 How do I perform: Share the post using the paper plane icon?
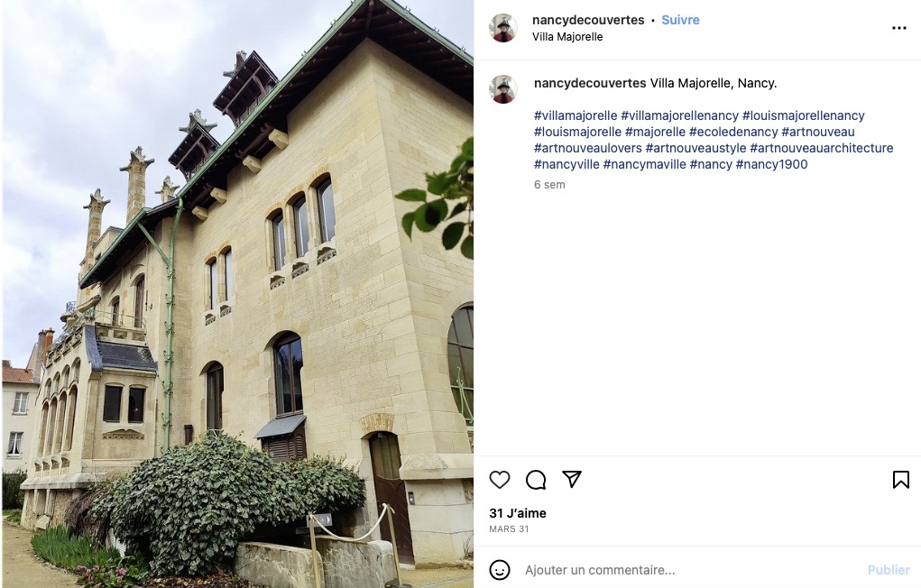tap(572, 480)
